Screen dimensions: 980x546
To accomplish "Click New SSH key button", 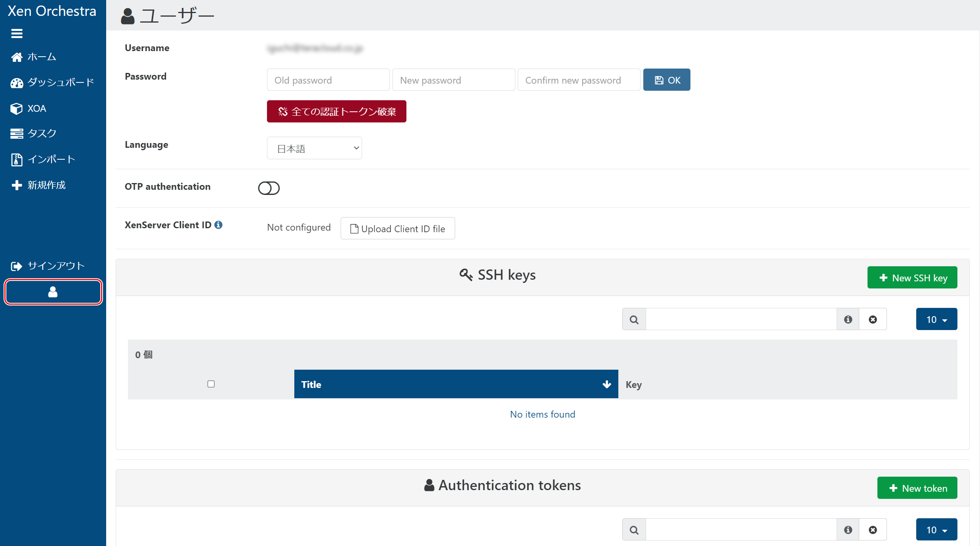I will (912, 278).
